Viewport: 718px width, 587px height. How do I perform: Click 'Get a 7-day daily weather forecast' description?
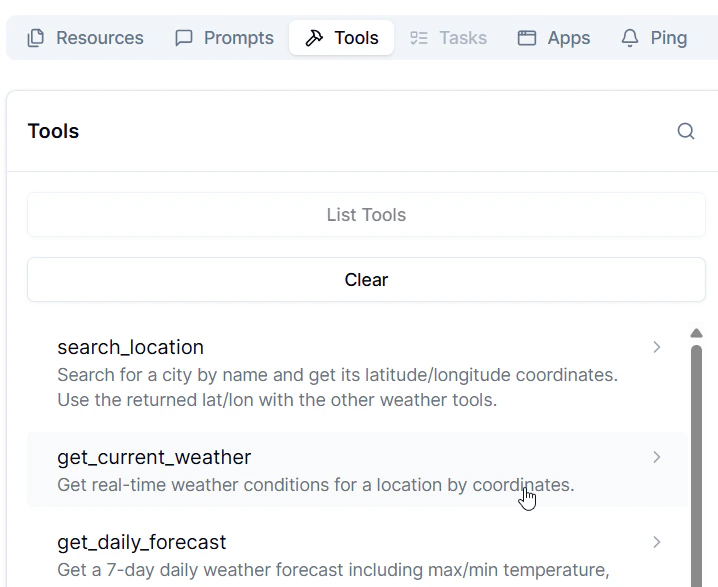(333, 570)
